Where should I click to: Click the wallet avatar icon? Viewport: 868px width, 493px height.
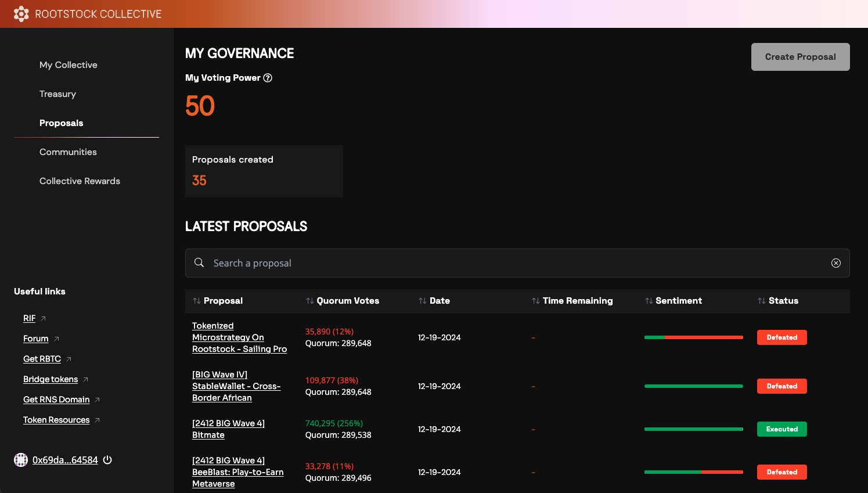(21, 460)
